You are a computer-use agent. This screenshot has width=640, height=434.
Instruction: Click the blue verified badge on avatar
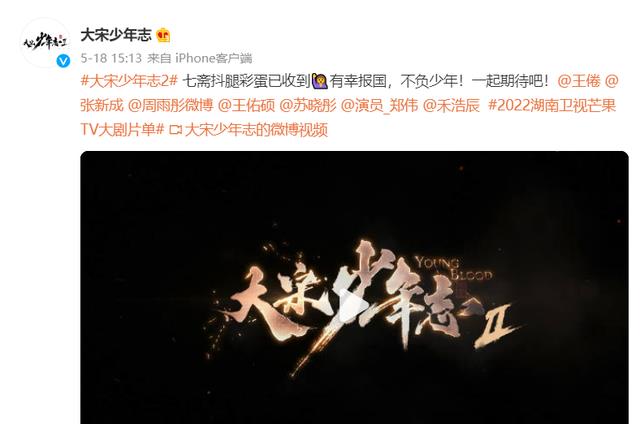click(63, 61)
